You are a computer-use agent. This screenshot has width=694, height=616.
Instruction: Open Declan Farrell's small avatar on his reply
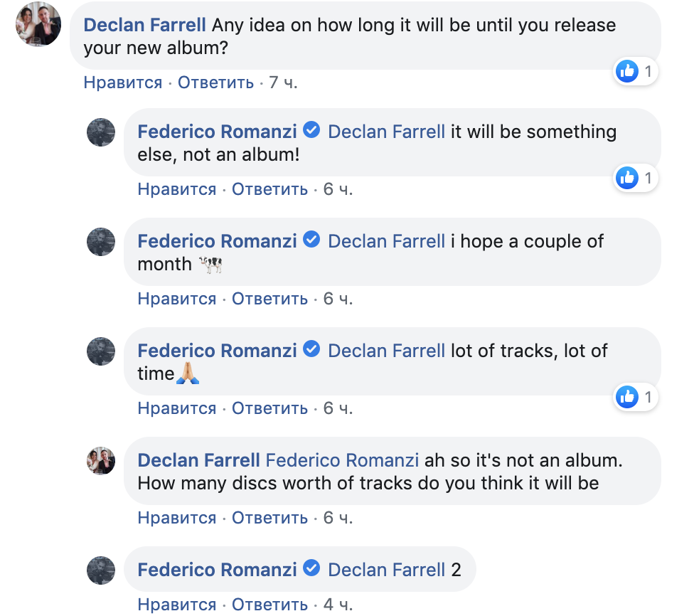tap(101, 460)
